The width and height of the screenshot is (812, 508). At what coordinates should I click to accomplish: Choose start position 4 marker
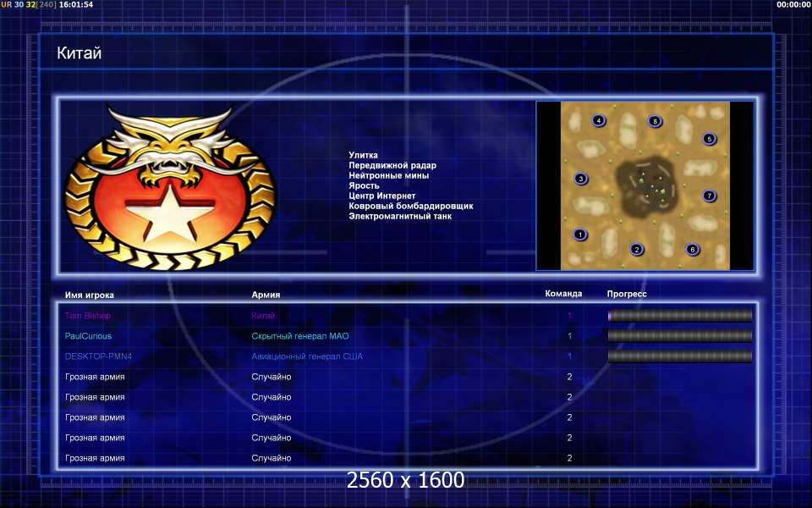(599, 121)
